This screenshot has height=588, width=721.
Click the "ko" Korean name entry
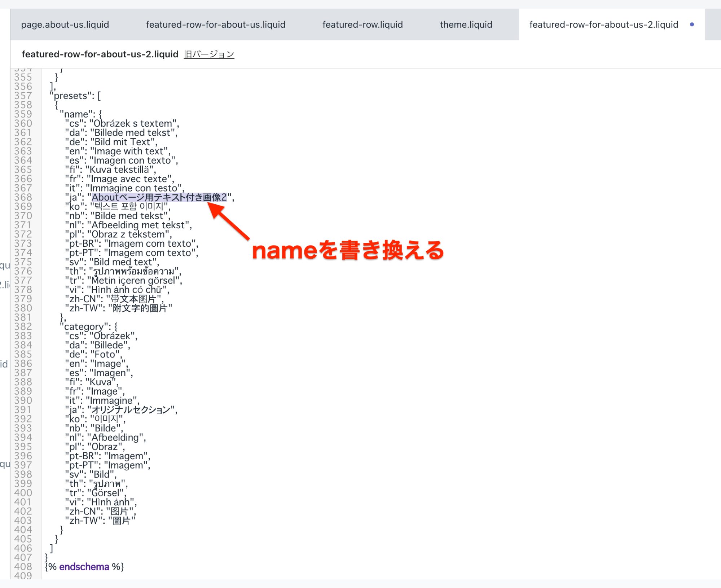[118, 207]
